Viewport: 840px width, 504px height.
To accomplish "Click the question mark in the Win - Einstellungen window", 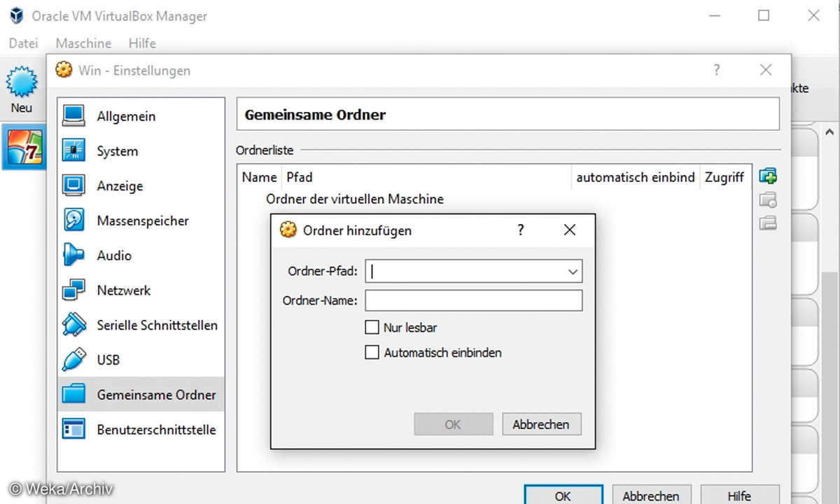I will tap(717, 70).
